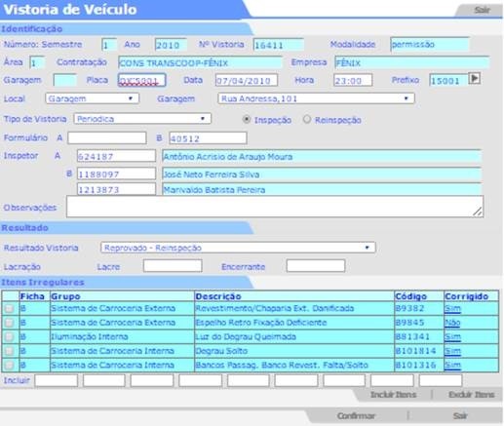504x426 pixels.
Task: Click the Excluir Itens tab
Action: [472, 395]
